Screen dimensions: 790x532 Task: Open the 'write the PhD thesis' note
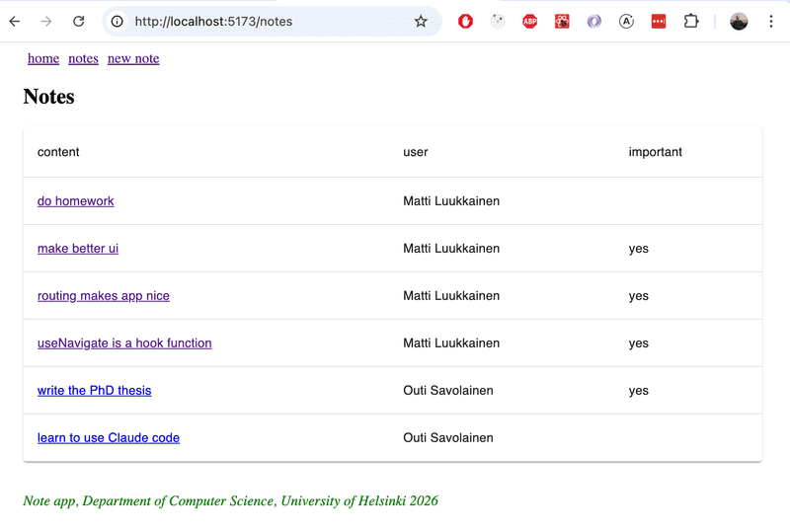click(x=95, y=391)
